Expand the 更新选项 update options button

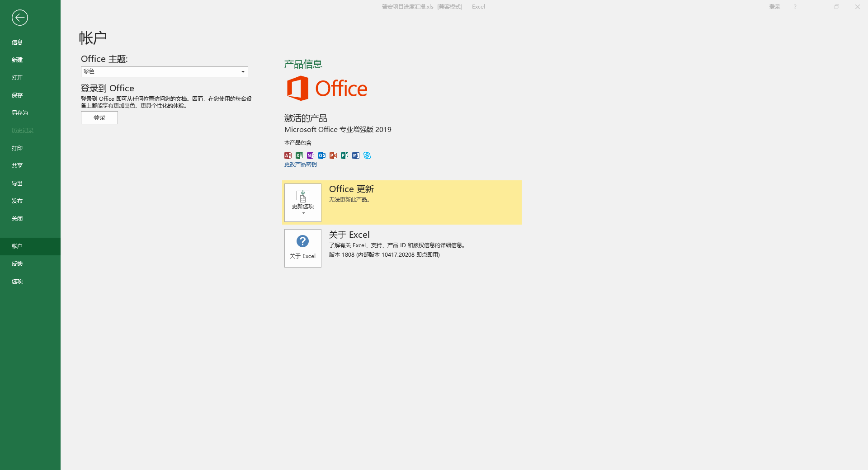303,202
